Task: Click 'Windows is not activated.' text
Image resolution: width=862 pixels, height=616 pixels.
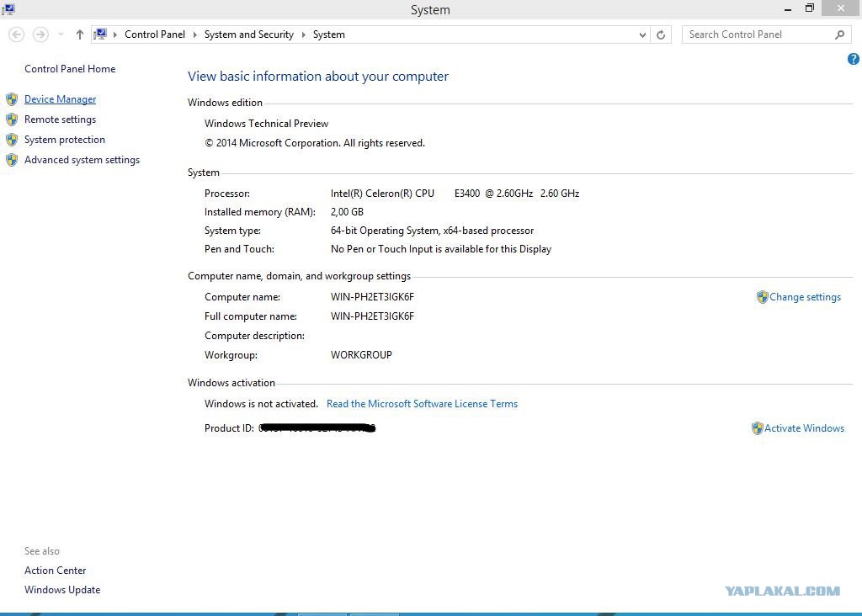Action: click(x=261, y=404)
